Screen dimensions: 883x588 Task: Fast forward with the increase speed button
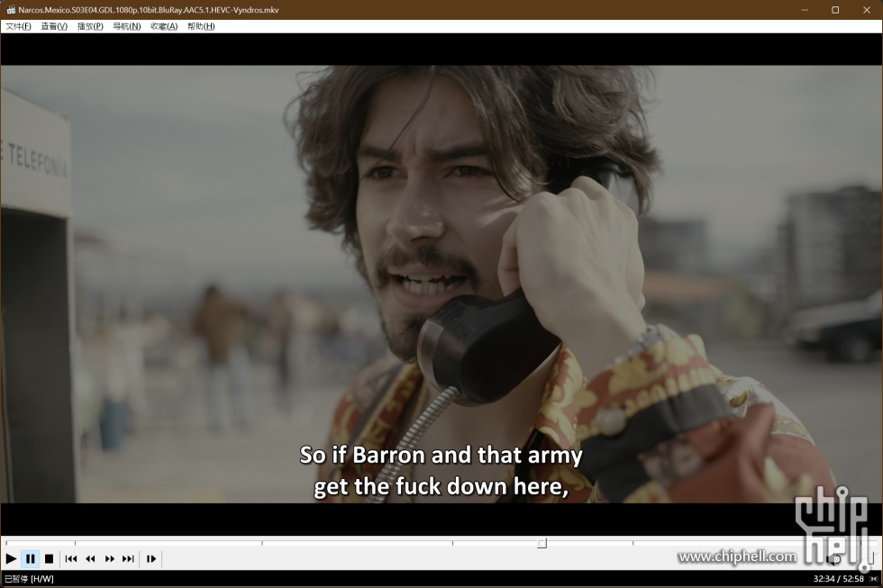click(x=109, y=559)
